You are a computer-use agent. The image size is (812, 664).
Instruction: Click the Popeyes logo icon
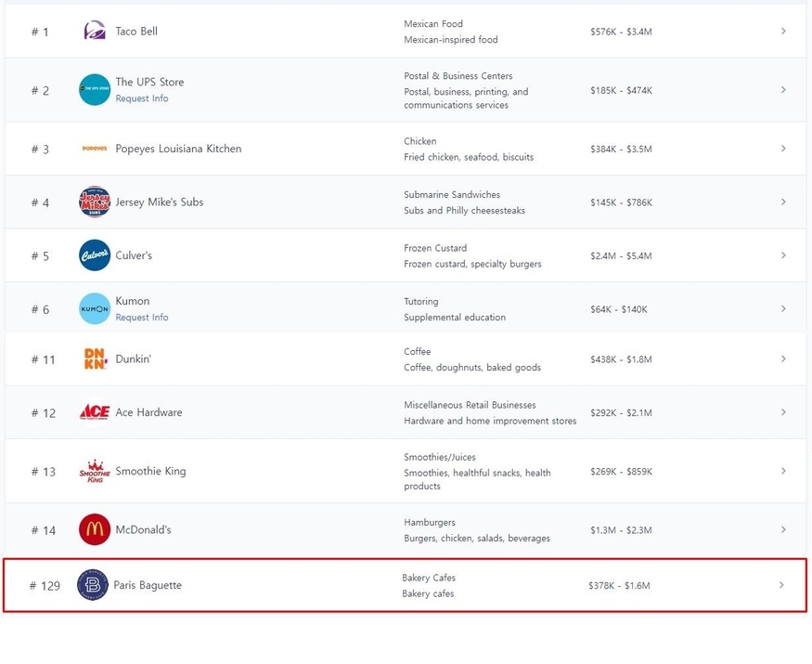coord(95,149)
